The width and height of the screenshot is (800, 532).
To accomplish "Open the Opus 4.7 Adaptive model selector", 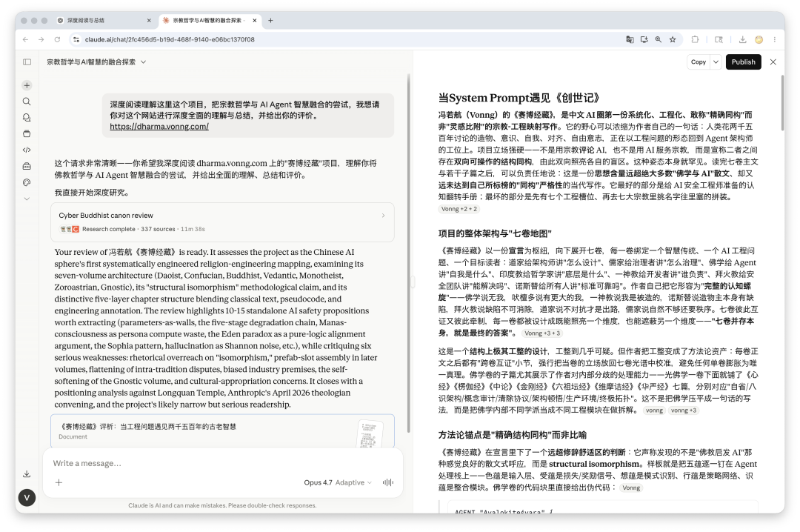I will pos(338,482).
